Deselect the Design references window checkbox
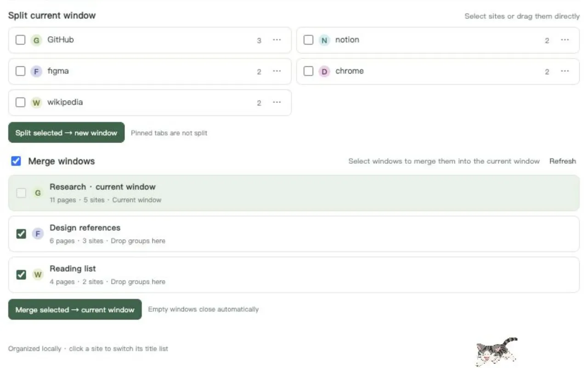 point(21,234)
